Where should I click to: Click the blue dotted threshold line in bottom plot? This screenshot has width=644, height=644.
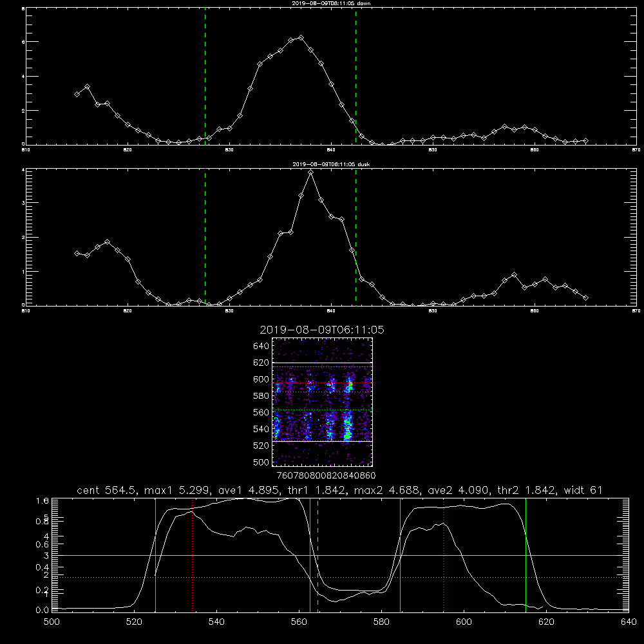point(340,577)
